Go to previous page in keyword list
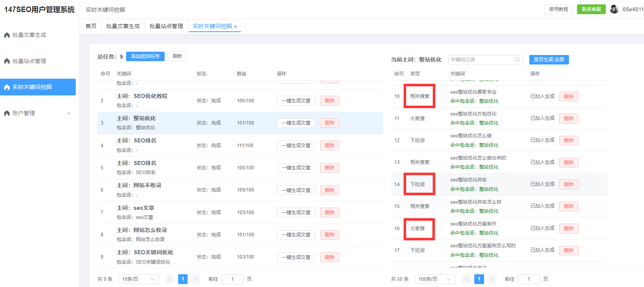The width and height of the screenshot is (644, 287). [x=466, y=279]
